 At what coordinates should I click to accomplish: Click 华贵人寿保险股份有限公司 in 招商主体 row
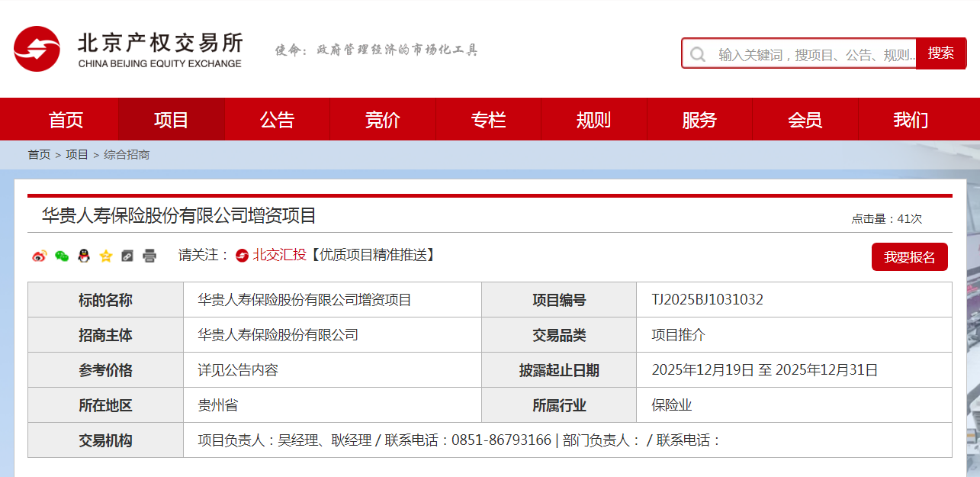click(278, 335)
